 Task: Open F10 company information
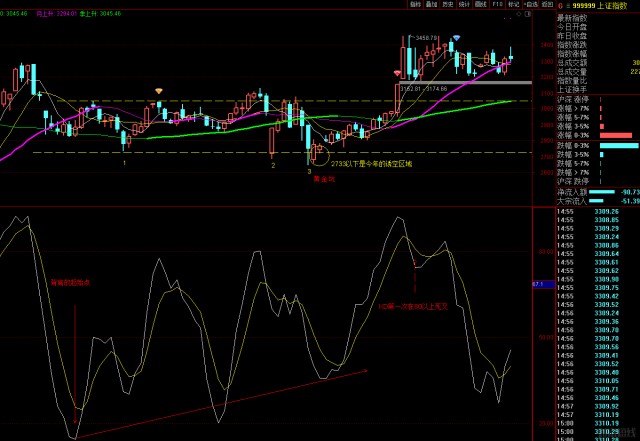[499, 4]
